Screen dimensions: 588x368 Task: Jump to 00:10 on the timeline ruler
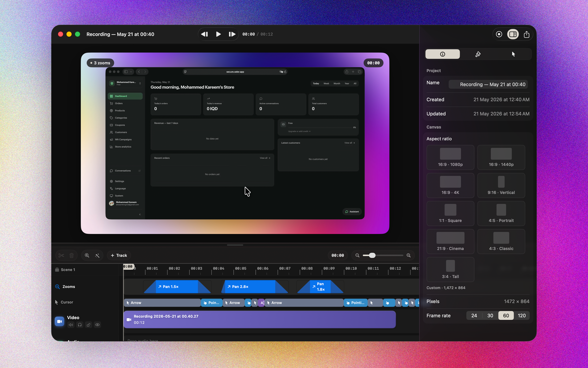pyautogui.click(x=351, y=268)
